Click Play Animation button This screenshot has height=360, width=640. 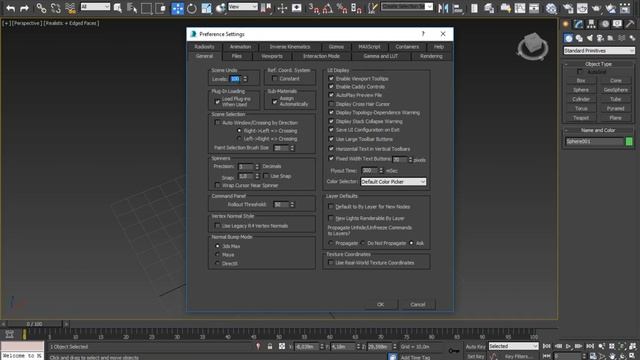click(x=568, y=346)
